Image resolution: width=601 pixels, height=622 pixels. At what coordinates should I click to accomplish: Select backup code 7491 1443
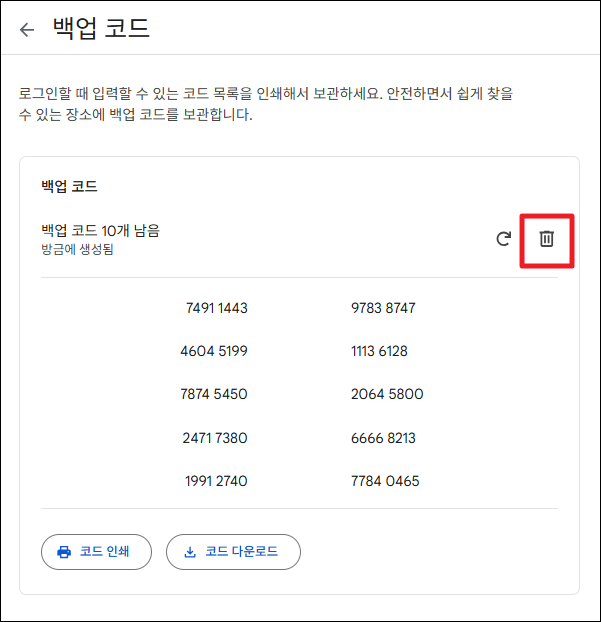(x=216, y=308)
